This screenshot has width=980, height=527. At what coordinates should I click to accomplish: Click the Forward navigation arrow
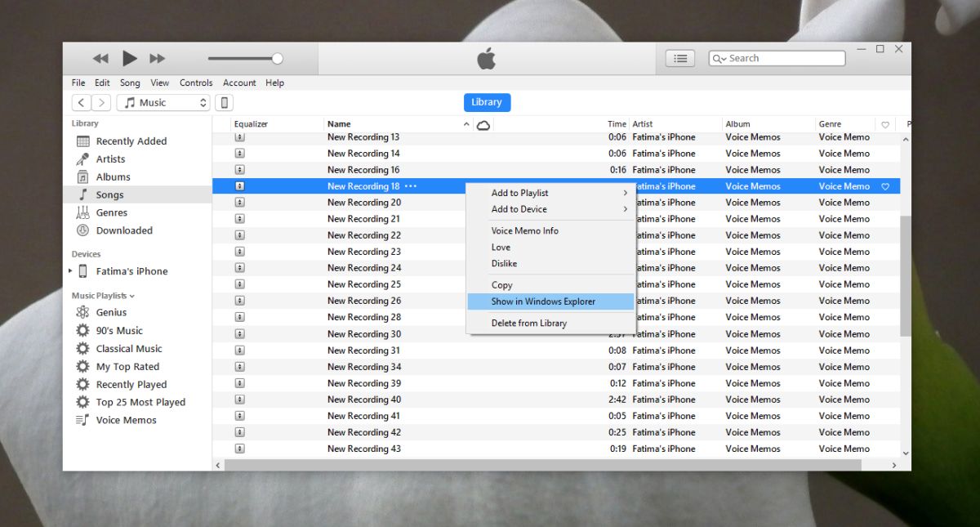[x=101, y=102]
